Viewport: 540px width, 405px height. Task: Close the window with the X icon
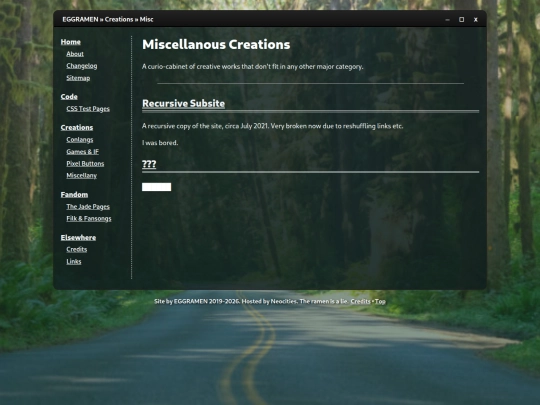pos(476,20)
